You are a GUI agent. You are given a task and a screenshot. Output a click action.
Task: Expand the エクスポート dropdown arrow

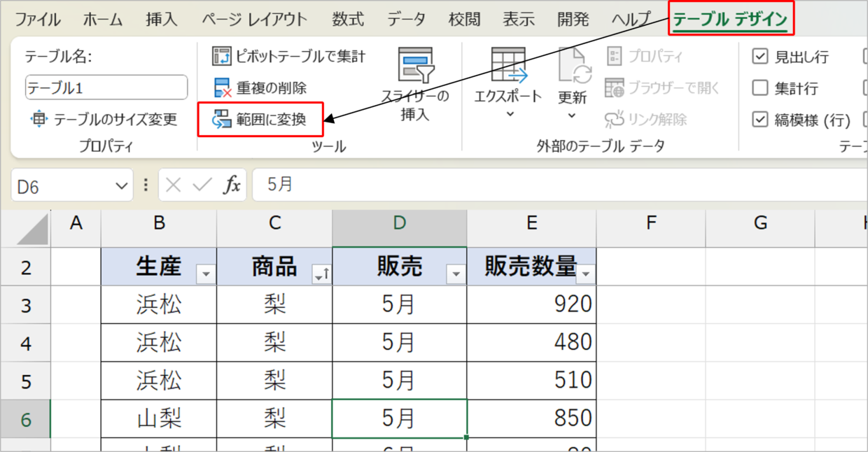point(509,115)
